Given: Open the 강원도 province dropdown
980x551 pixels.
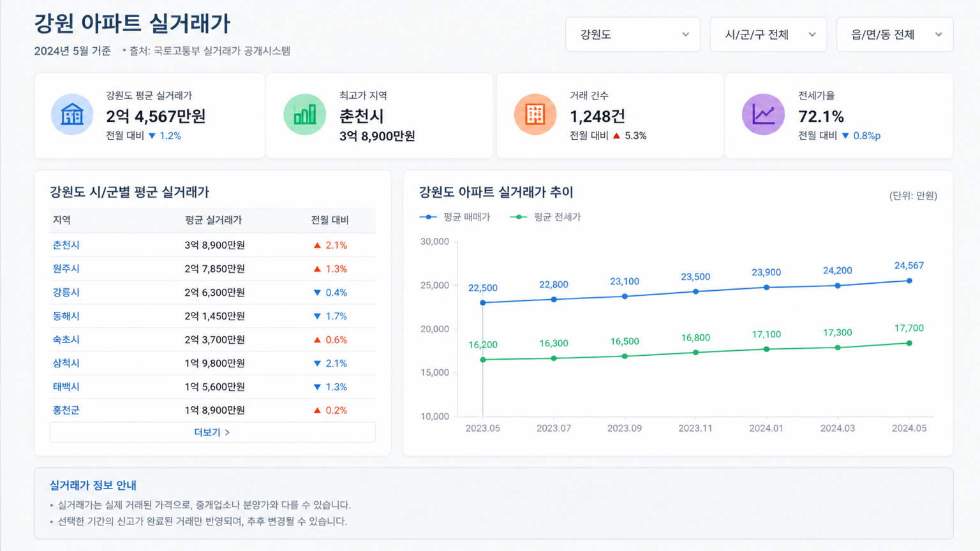Looking at the screenshot, I should click(633, 34).
